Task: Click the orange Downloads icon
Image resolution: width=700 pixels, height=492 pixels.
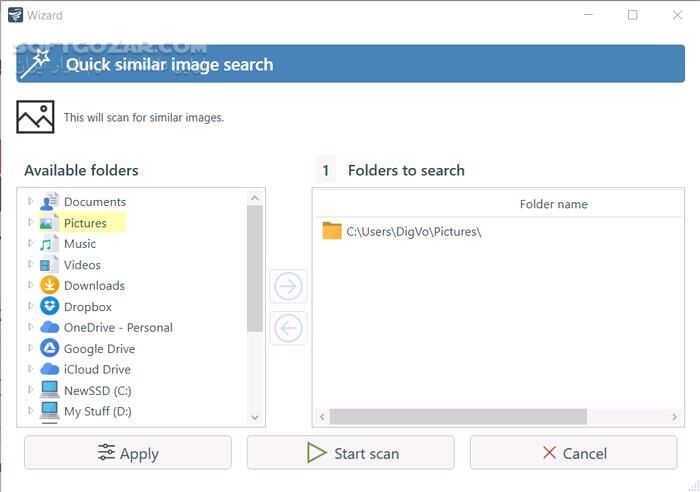Action: (49, 285)
